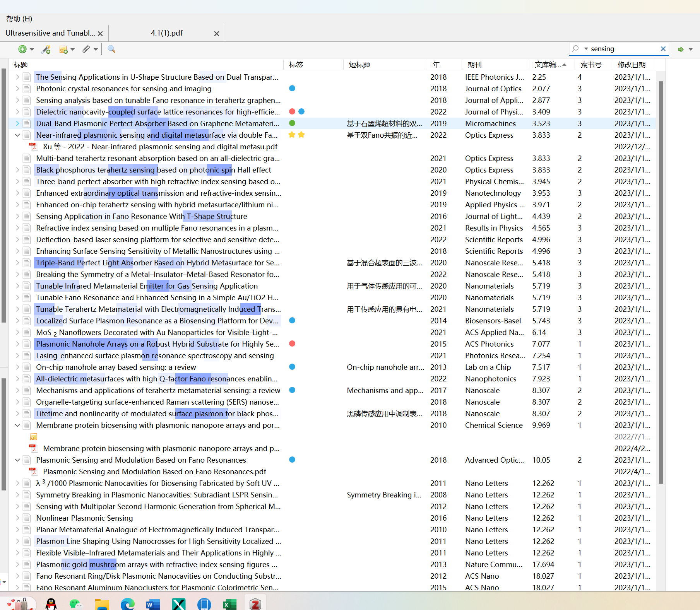Viewport: 700px width, 610px height.
Task: Open Microsoft Word from the taskbar
Action: pyautogui.click(x=153, y=603)
